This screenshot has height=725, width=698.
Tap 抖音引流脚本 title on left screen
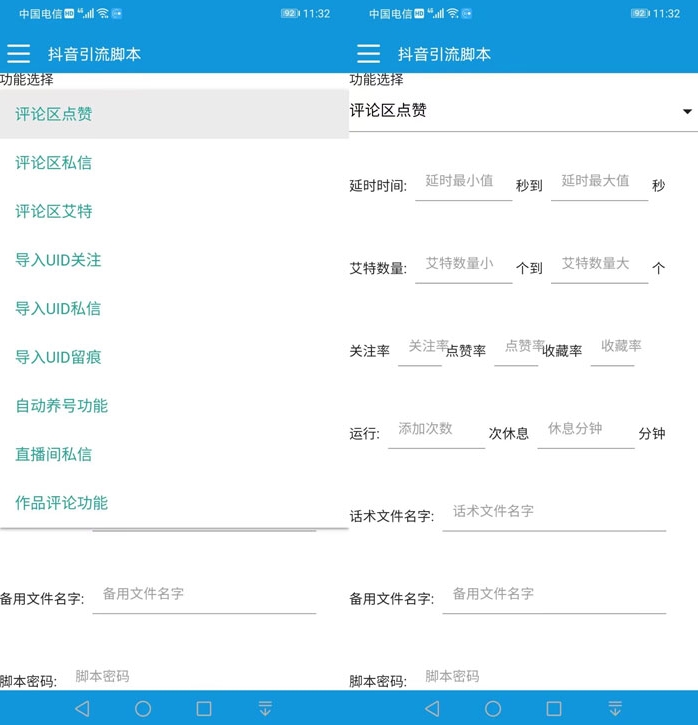point(94,54)
